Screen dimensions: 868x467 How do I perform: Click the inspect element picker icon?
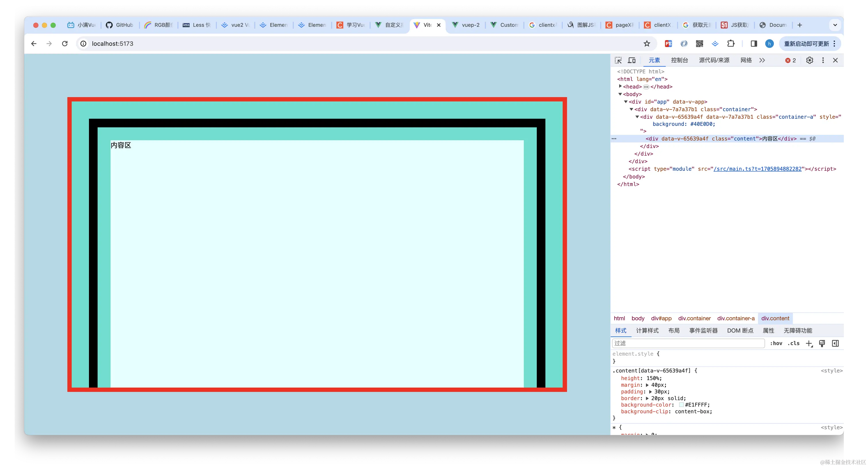click(618, 60)
